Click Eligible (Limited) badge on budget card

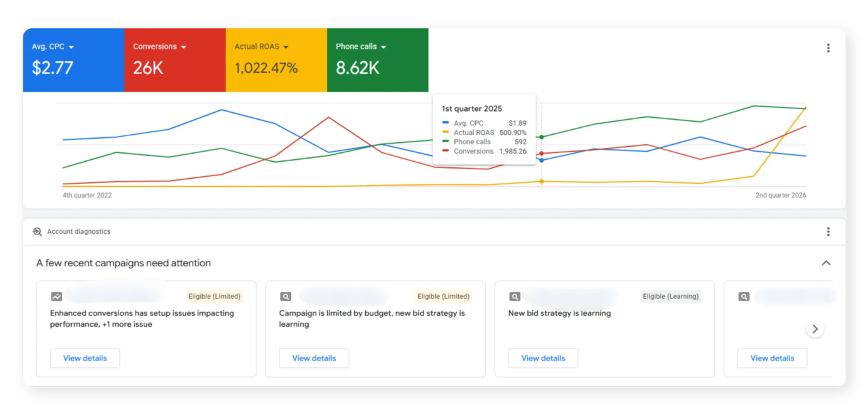click(443, 297)
